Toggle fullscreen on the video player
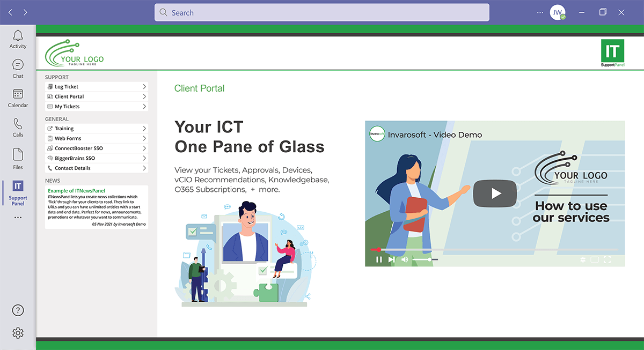 click(x=608, y=259)
